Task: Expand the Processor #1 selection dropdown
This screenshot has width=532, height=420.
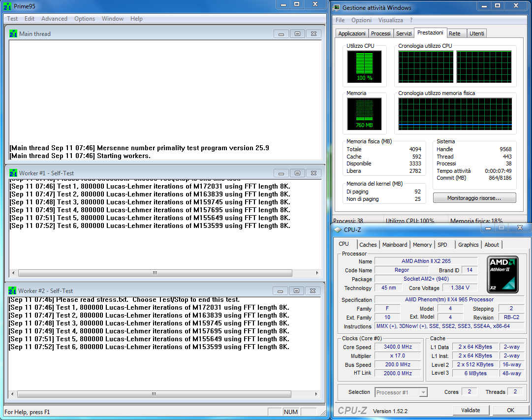Action: [423, 392]
